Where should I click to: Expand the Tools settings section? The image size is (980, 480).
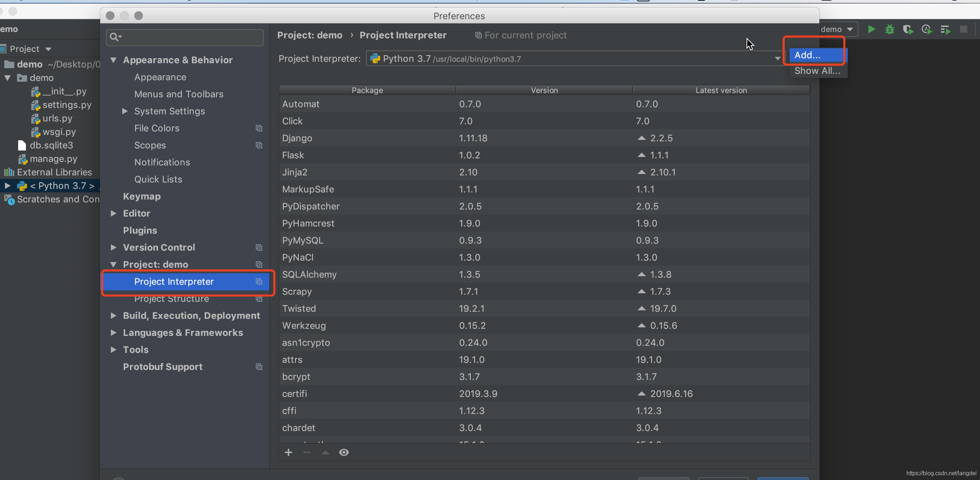click(x=113, y=350)
